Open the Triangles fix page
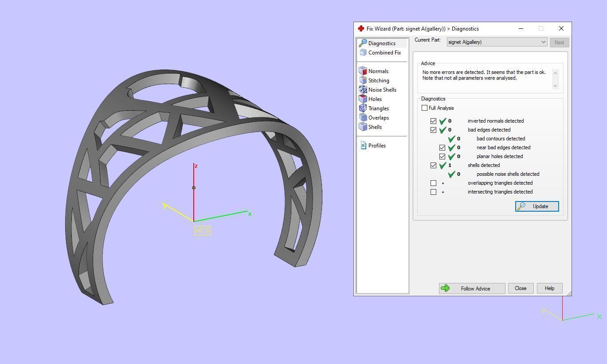Image resolution: width=607 pixels, height=364 pixels. coord(378,108)
